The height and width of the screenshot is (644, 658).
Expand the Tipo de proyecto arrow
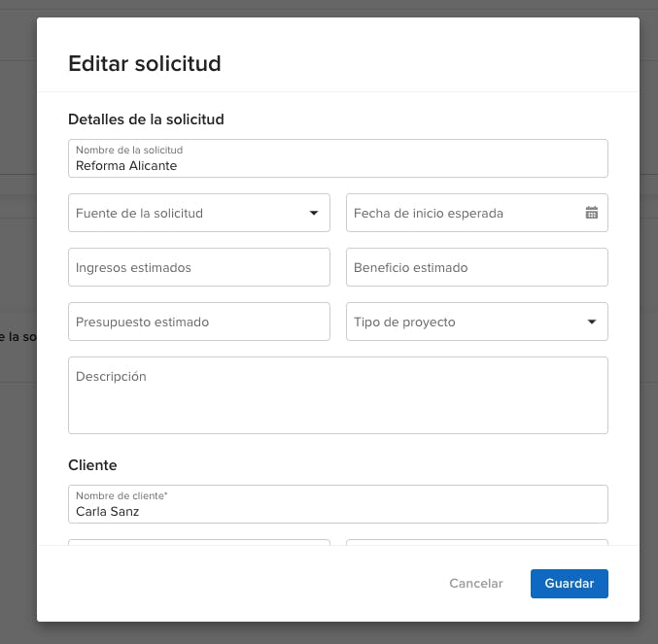pos(591,322)
